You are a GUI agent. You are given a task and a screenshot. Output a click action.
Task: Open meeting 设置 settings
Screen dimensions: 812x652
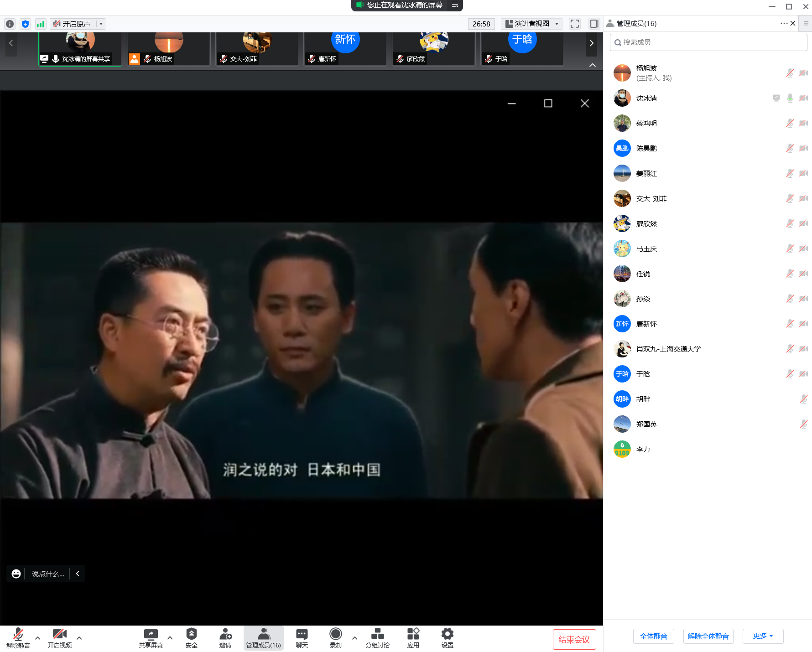(447, 638)
